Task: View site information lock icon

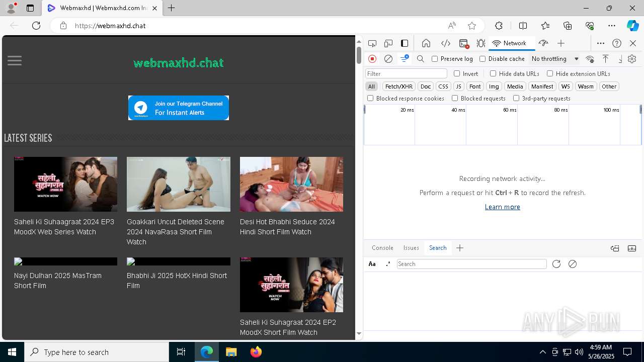Action: click(x=63, y=26)
